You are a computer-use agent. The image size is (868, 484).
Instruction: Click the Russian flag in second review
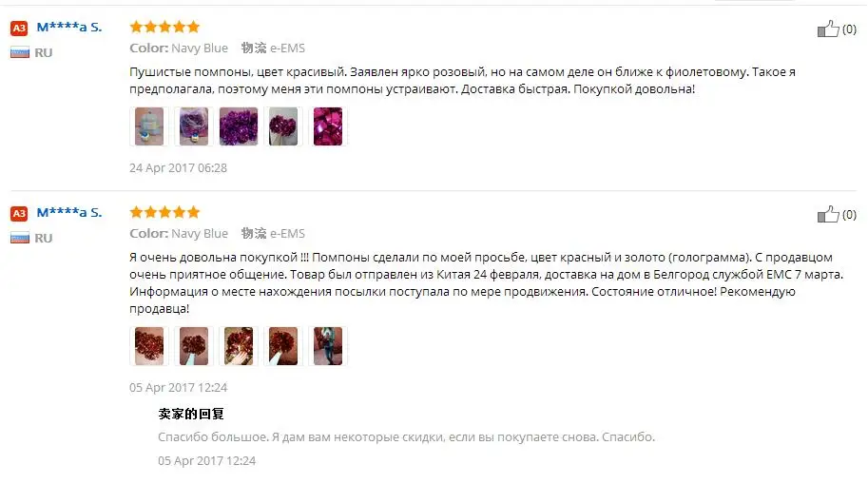click(20, 238)
